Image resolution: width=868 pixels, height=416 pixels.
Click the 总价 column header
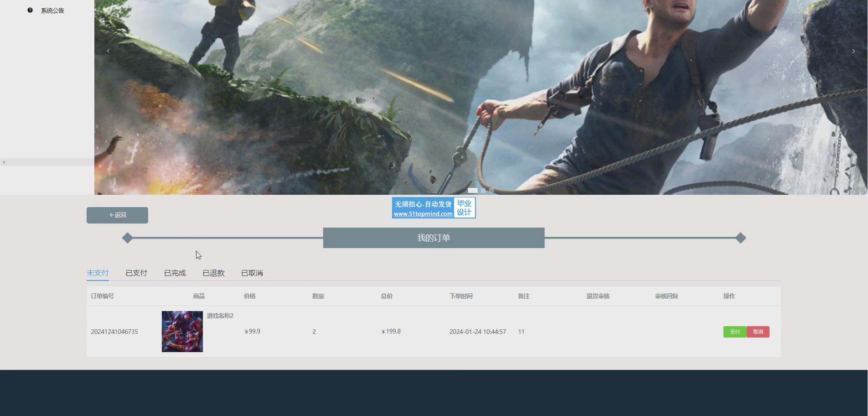pyautogui.click(x=387, y=296)
